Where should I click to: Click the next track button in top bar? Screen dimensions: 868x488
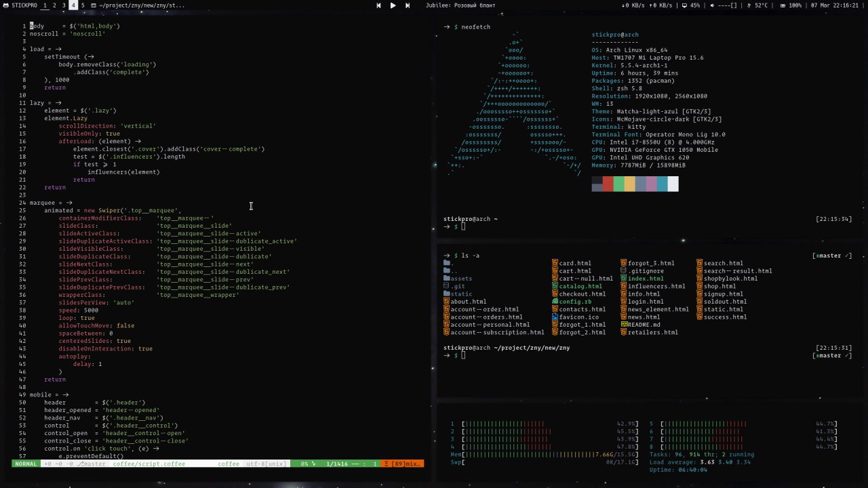(408, 5)
